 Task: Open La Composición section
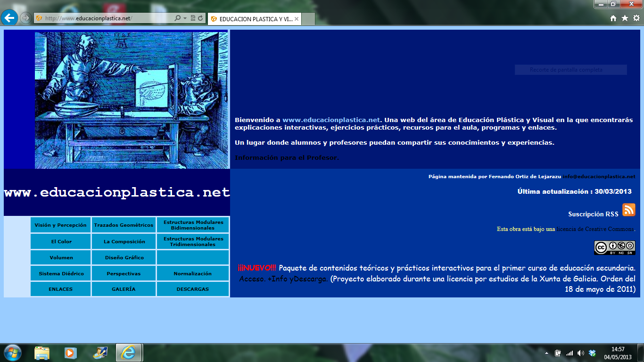124,241
